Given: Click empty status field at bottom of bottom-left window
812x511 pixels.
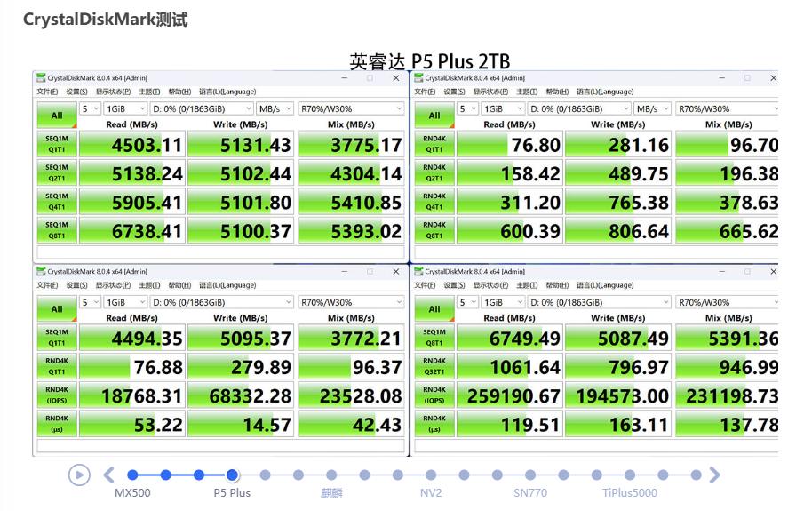Looking at the screenshot, I should [220, 446].
